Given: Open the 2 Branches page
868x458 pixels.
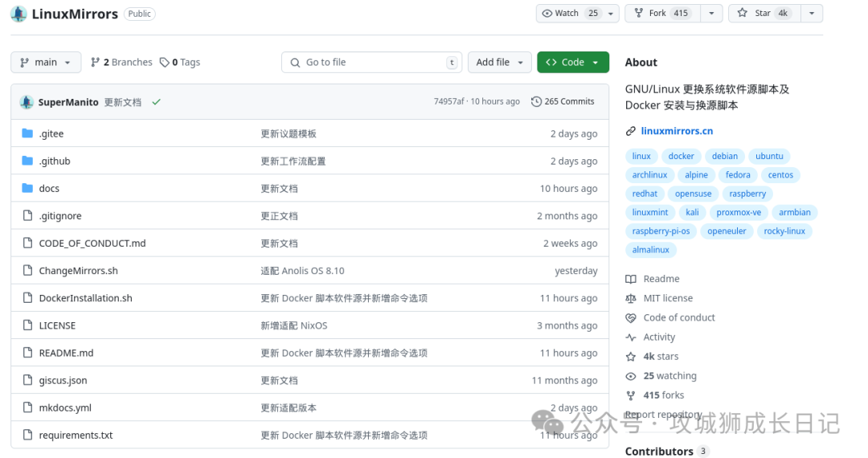Looking at the screenshot, I should pos(121,63).
